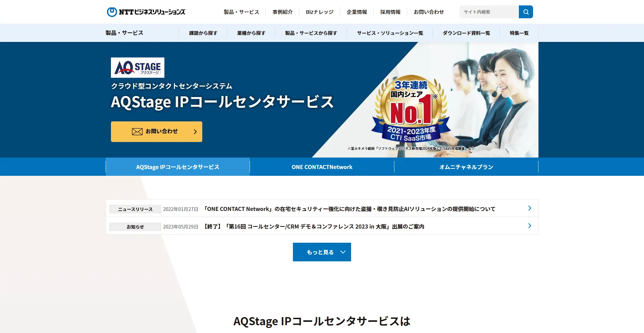Screen dimensions: 644x333
Task: Open the ONE CONTACT Network security news headline
Action: point(350,209)
